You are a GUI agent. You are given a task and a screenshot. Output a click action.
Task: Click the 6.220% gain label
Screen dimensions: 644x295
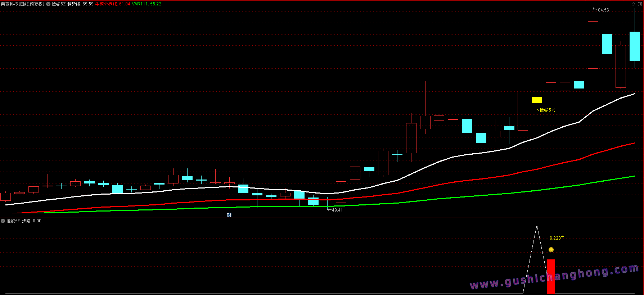click(557, 238)
